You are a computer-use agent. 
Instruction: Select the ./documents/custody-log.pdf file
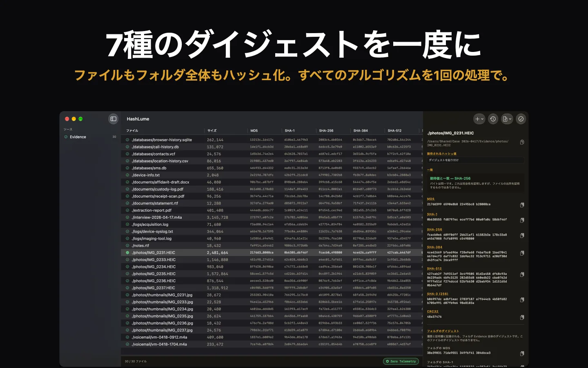272,189
